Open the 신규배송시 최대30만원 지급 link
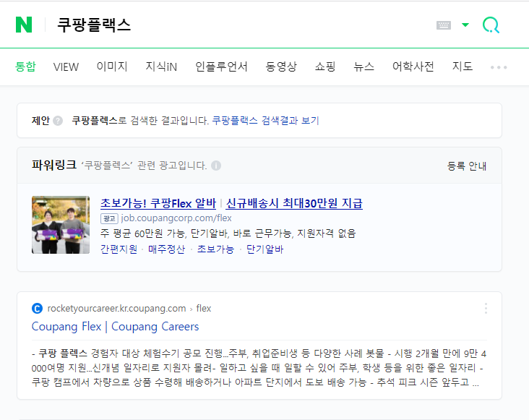The width and height of the screenshot is (529, 420). (x=294, y=203)
